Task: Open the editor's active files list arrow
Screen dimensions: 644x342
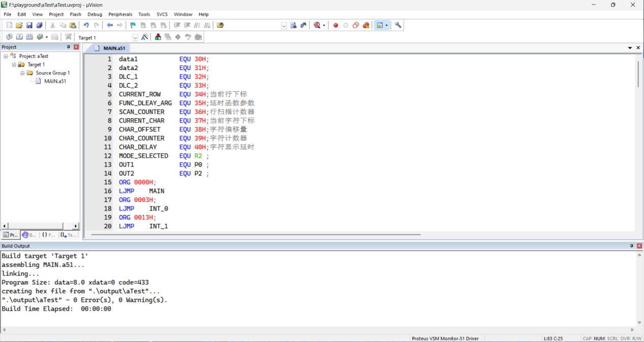Action: pyautogui.click(x=630, y=48)
